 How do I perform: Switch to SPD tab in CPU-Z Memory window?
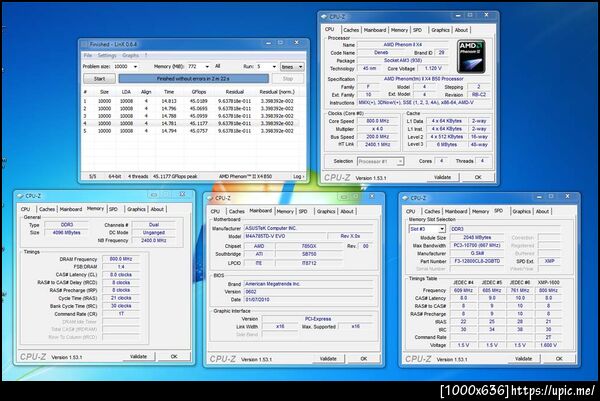[x=113, y=209]
